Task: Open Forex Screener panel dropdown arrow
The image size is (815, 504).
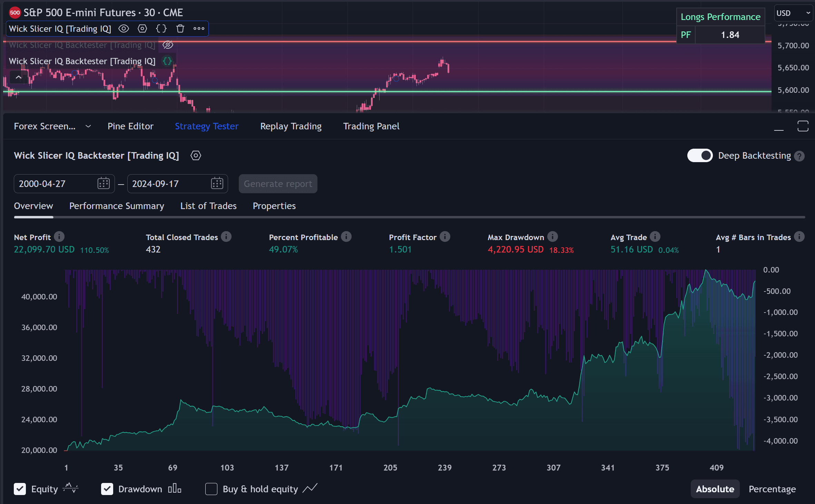Action: pyautogui.click(x=88, y=126)
